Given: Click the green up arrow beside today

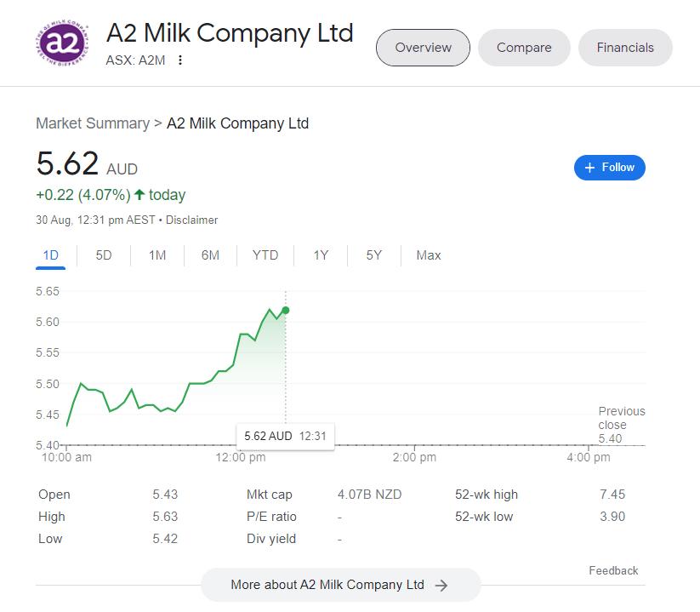Looking at the screenshot, I should point(139,195).
